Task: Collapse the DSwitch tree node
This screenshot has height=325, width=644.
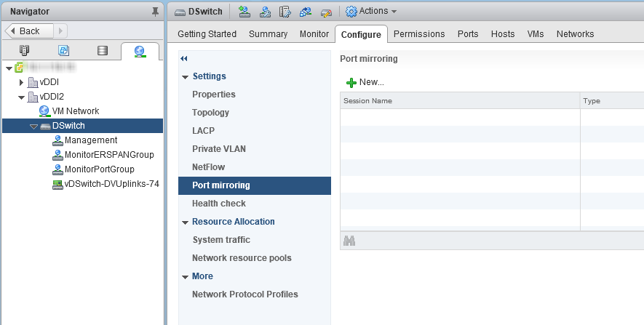Action: [x=33, y=126]
